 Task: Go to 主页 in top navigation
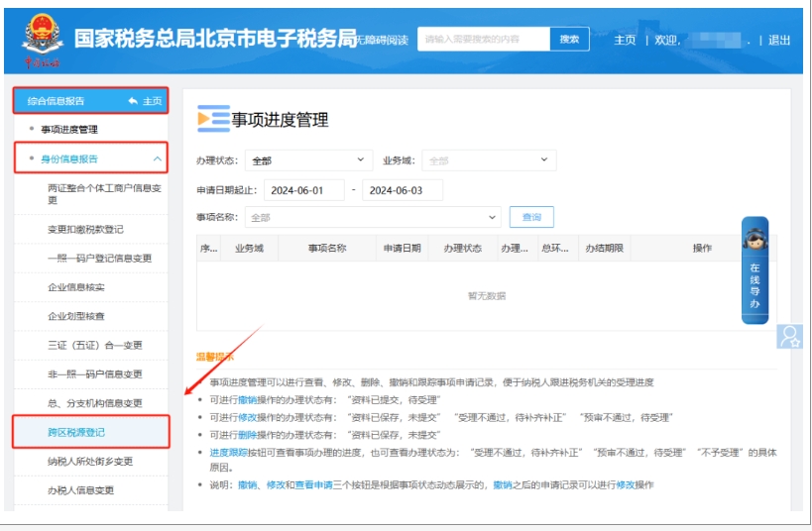point(625,41)
